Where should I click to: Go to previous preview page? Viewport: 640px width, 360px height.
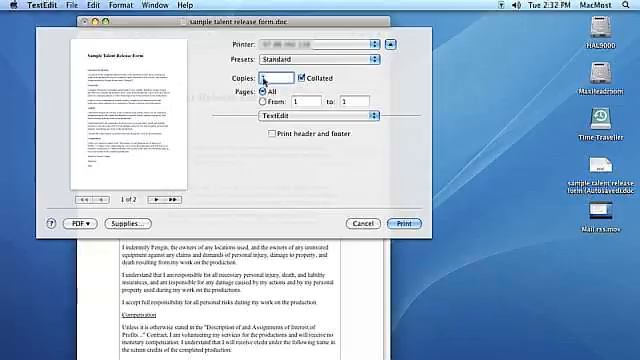101,200
